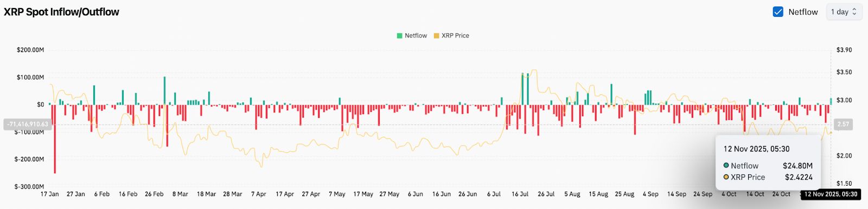Click the $1.50 price axis label

[x=844, y=183]
